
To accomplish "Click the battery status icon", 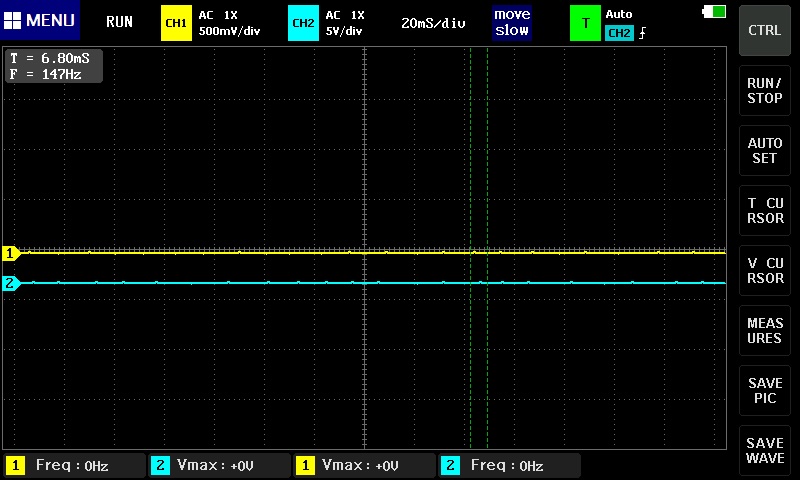I will pos(715,12).
